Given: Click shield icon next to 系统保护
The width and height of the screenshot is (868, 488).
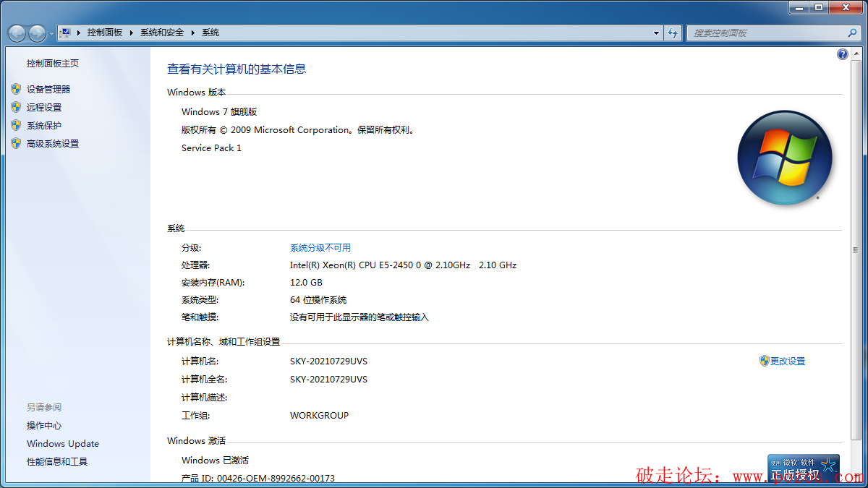Looking at the screenshot, I should pos(16,125).
